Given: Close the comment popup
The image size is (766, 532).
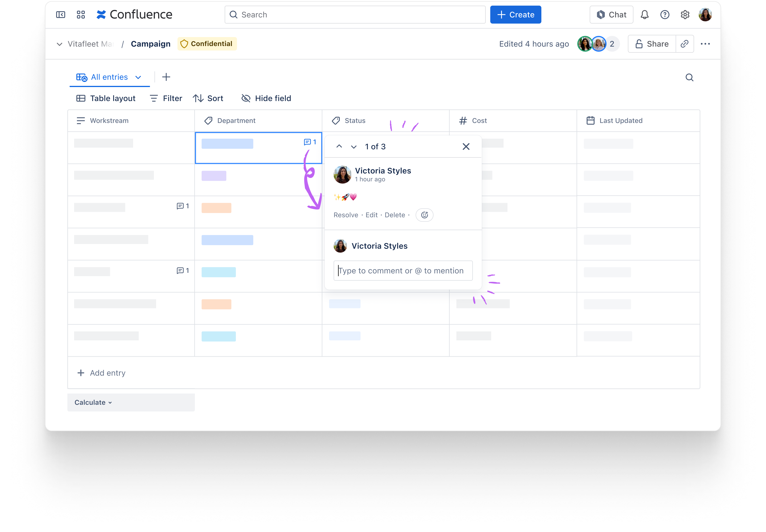Looking at the screenshot, I should tap(466, 146).
